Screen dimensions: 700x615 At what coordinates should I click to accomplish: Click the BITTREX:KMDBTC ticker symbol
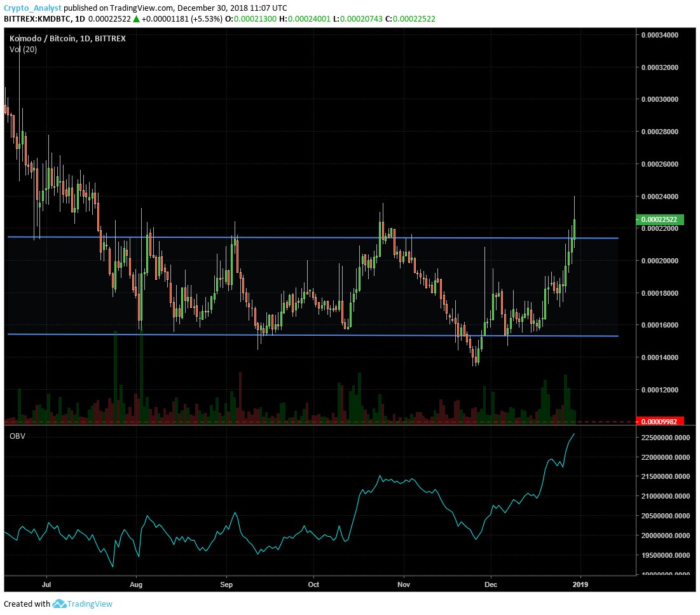(39, 18)
